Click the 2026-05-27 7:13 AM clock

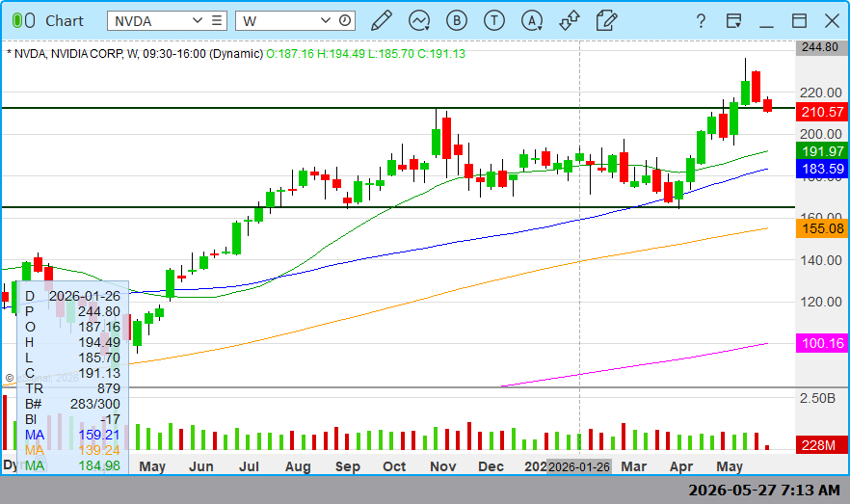tap(764, 491)
